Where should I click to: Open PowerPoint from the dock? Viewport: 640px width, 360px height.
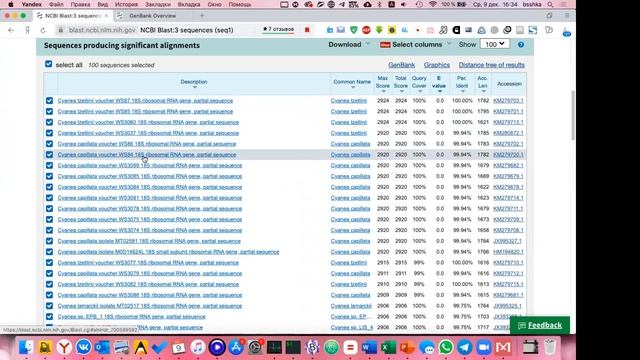pos(407,347)
